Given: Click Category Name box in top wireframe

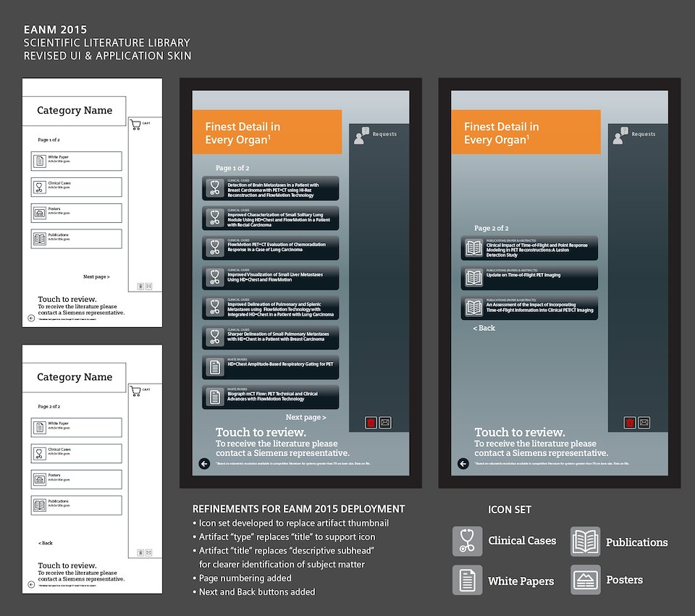Looking at the screenshot, I should click(74, 111).
